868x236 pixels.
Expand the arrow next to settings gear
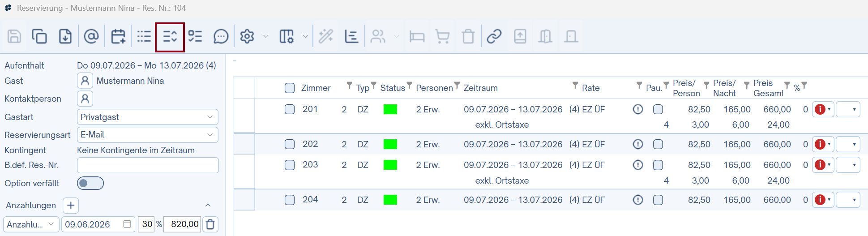[x=266, y=36]
